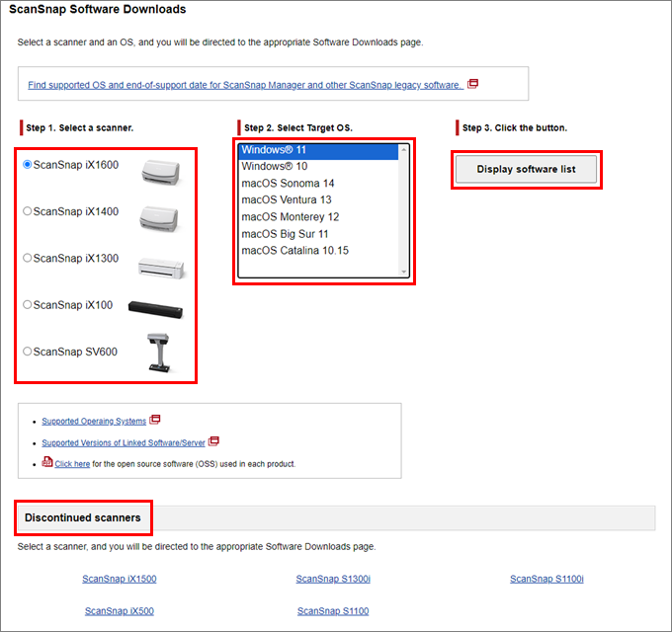This screenshot has height=632, width=672.
Task: Open the Supported Operaing Systems link
Action: click(94, 422)
